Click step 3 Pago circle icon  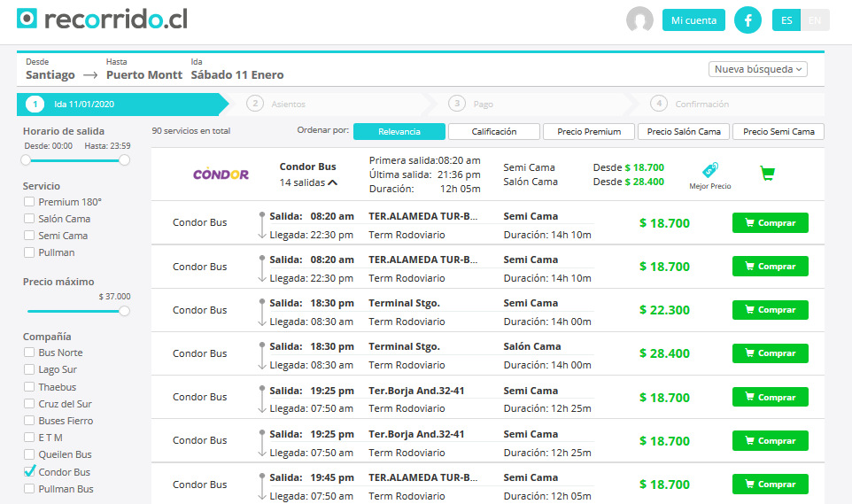pyautogui.click(x=457, y=104)
